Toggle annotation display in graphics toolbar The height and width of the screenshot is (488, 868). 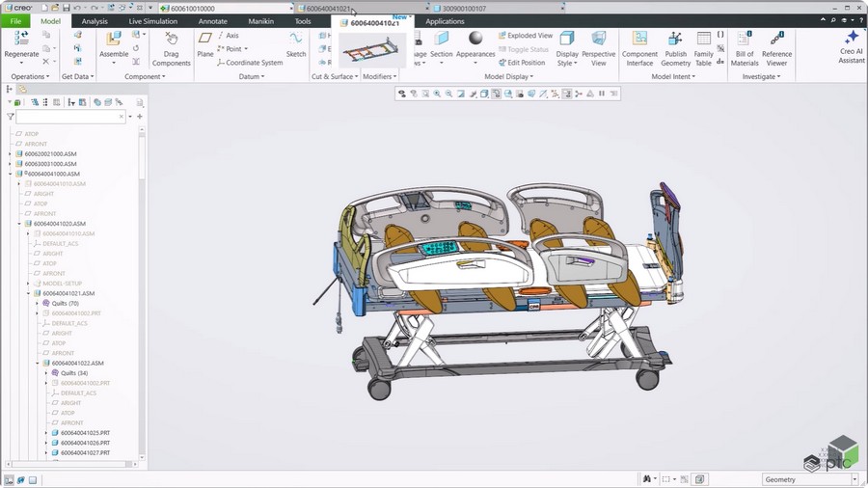click(x=567, y=94)
